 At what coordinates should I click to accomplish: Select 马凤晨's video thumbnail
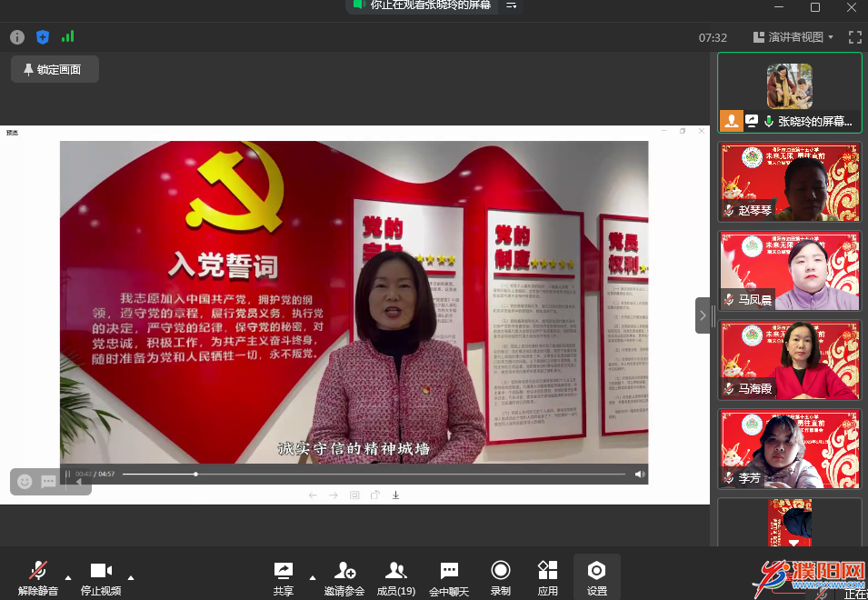point(790,271)
